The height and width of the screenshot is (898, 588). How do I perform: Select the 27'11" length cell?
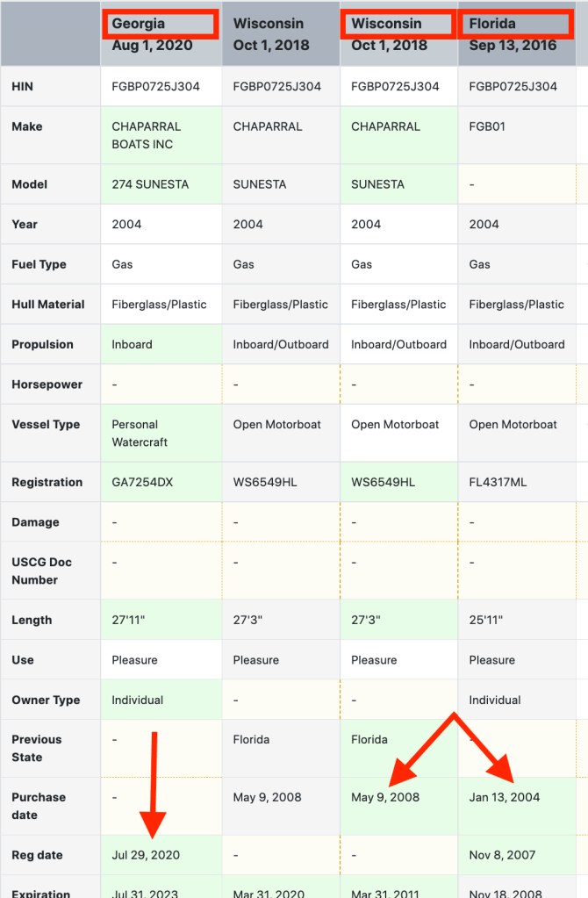[x=128, y=620]
